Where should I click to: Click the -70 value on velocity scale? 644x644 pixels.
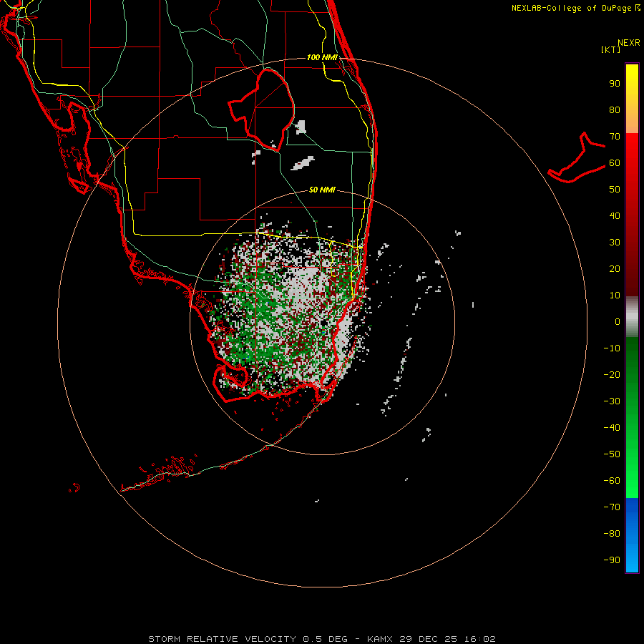click(x=612, y=507)
